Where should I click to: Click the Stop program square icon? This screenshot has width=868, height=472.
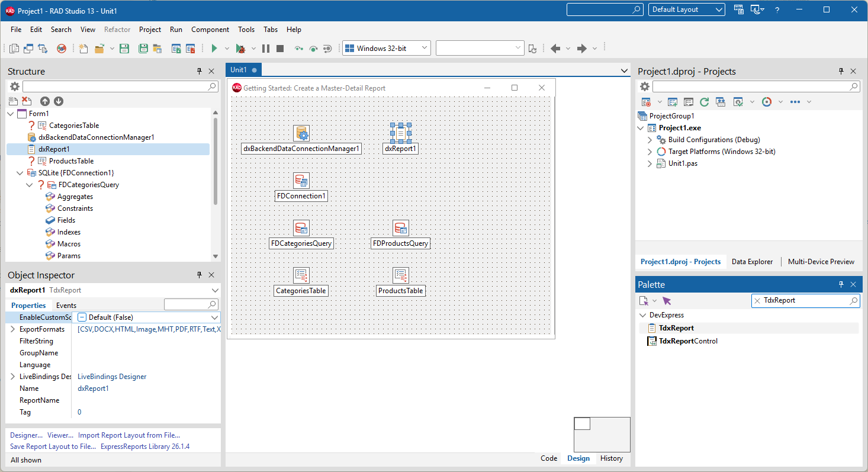[x=280, y=49]
